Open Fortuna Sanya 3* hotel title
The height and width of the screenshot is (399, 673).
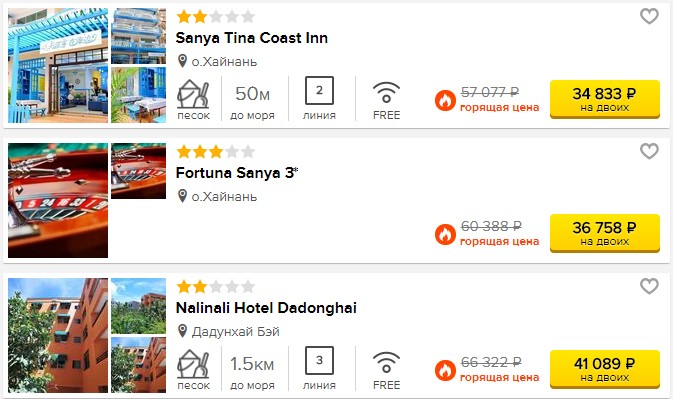click(x=237, y=172)
